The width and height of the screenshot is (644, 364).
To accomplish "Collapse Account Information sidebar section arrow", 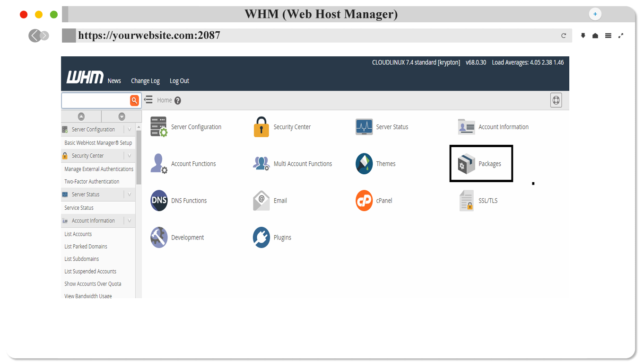I will tap(130, 221).
